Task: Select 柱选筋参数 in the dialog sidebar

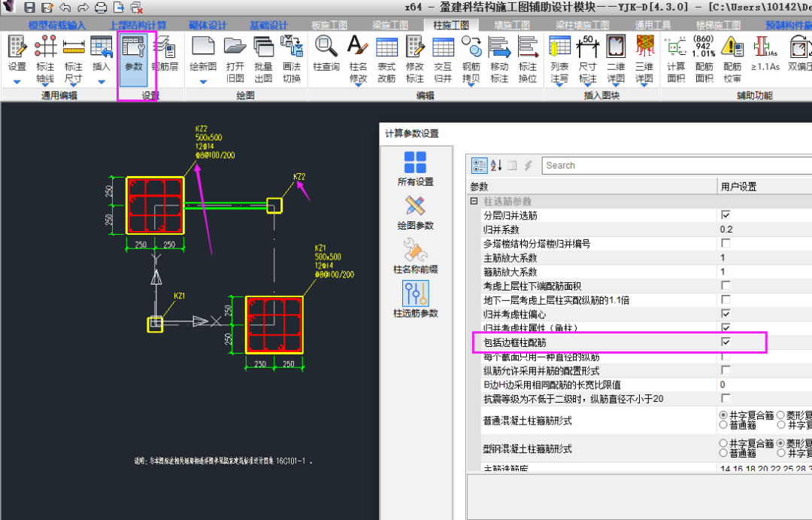Action: tap(415, 300)
